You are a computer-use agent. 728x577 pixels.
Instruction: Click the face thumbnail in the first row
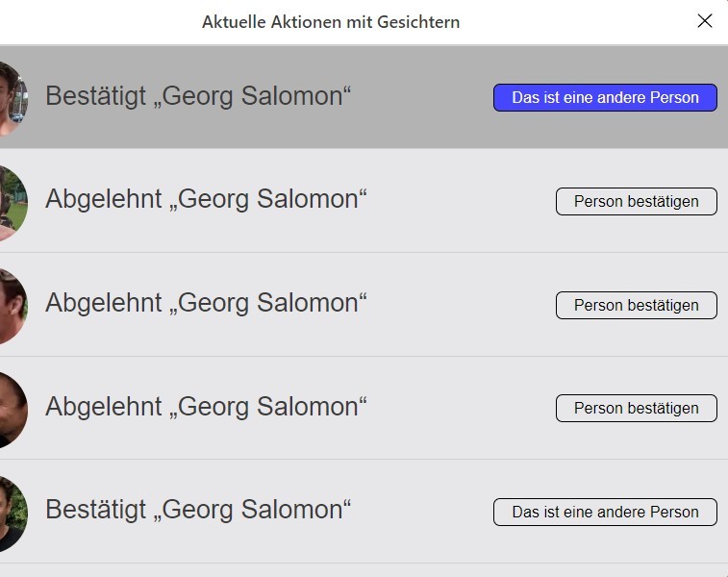[13, 98]
